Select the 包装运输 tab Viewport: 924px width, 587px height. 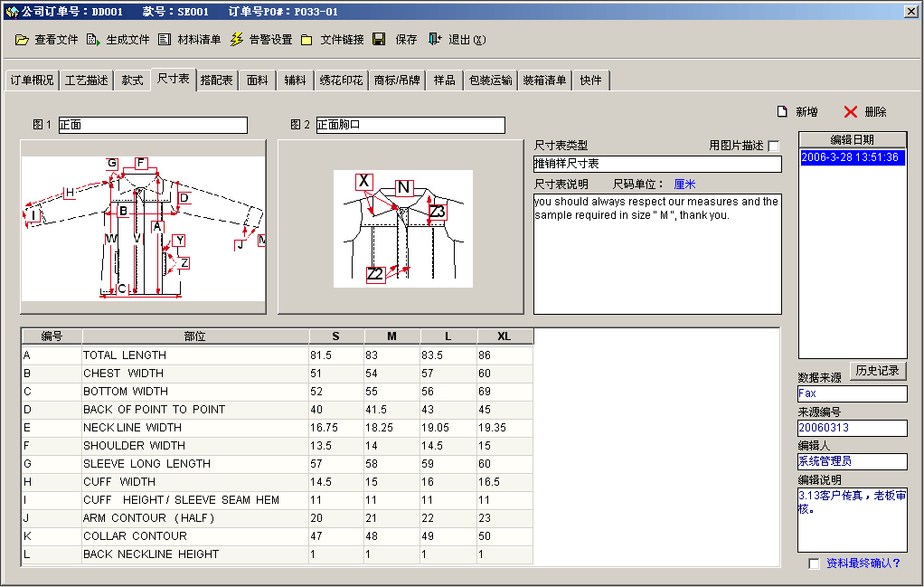490,80
